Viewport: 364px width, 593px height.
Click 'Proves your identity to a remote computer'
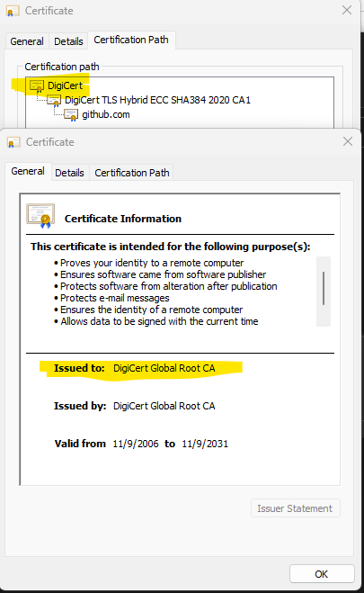[x=152, y=263]
